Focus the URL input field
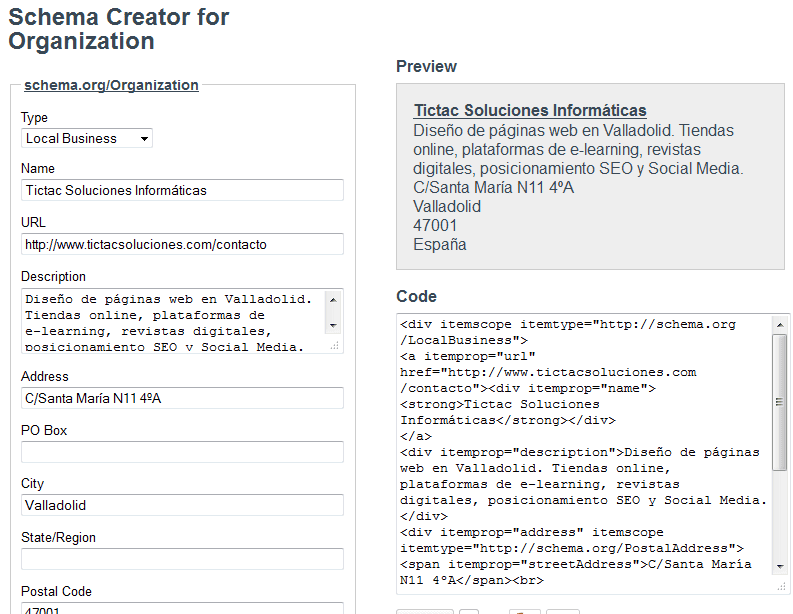793x614 pixels. [x=182, y=244]
